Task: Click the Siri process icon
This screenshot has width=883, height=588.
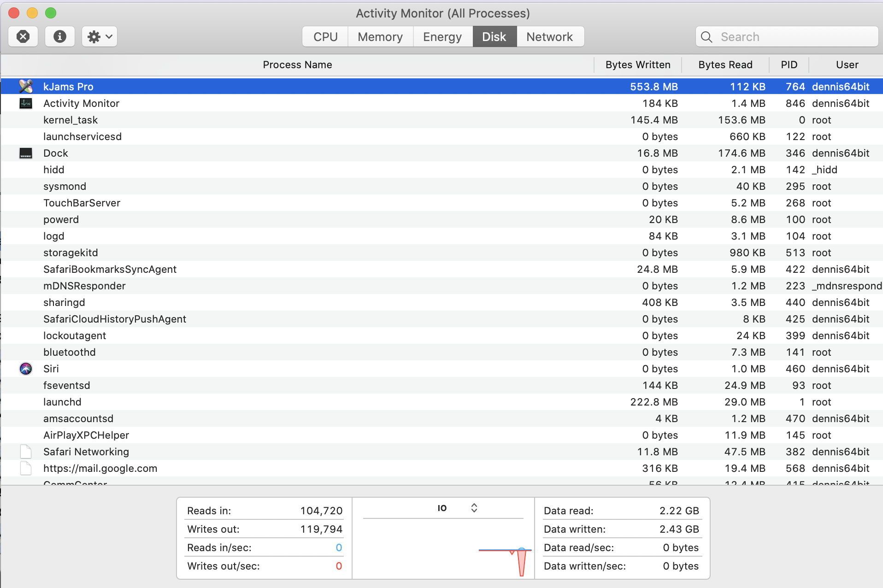Action: point(26,369)
